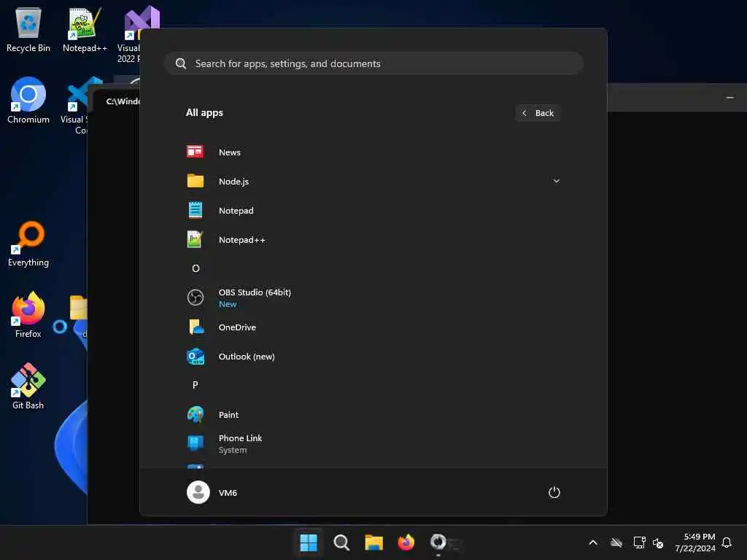The width and height of the screenshot is (747, 560).
Task: Click the VM6 user avatar
Action: coord(198,492)
